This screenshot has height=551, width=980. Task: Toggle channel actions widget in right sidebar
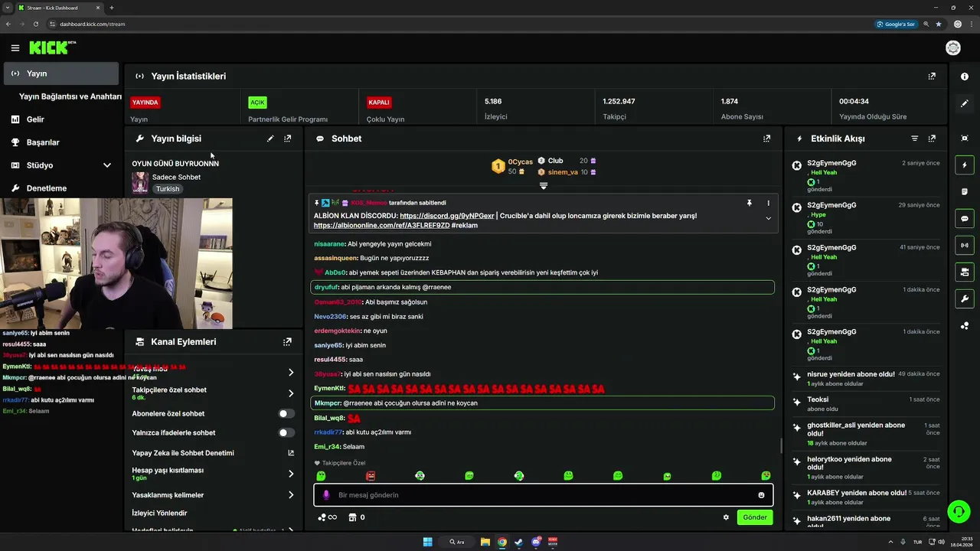(965, 272)
